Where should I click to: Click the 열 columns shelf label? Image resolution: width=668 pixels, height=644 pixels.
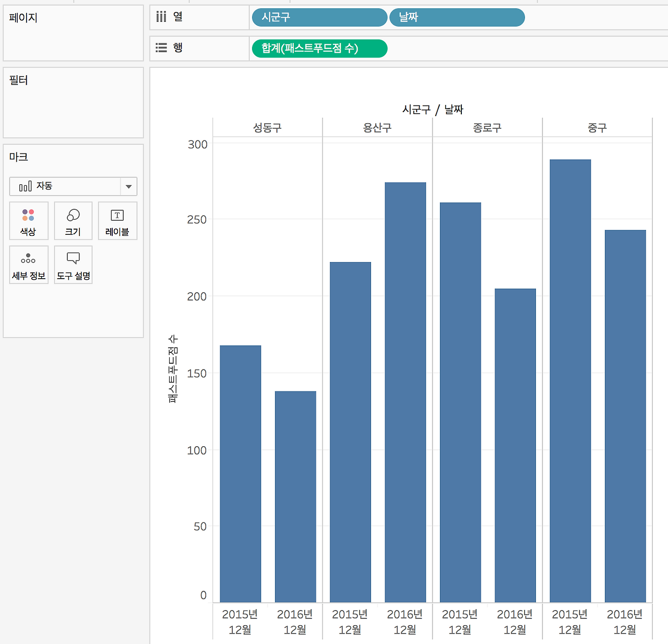click(x=178, y=17)
